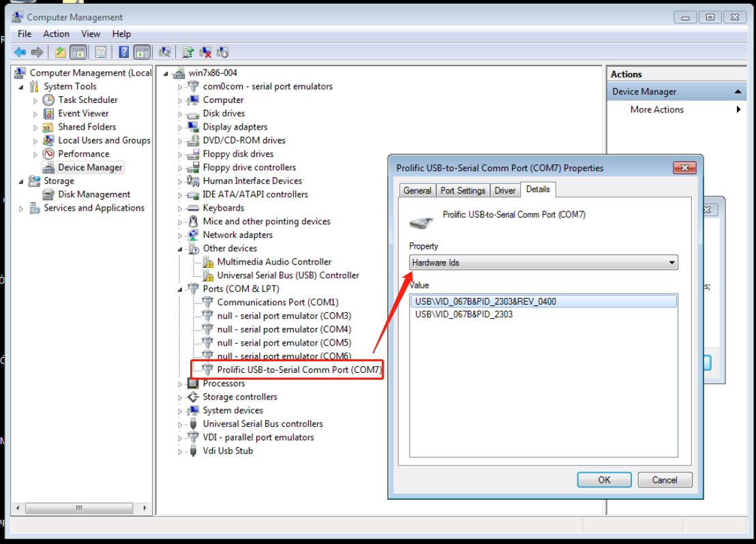Click Update Driver Software toolbar icon
756x544 pixels.
pyautogui.click(x=188, y=52)
